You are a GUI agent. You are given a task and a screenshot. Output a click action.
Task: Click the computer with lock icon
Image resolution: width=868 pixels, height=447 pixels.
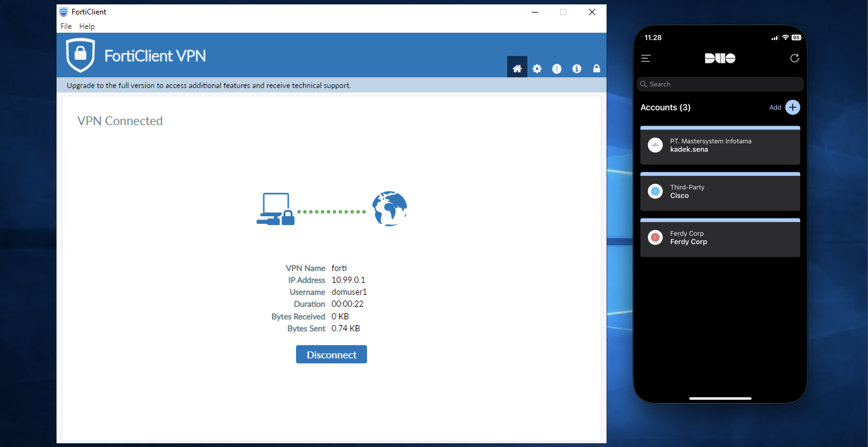pyautogui.click(x=275, y=209)
